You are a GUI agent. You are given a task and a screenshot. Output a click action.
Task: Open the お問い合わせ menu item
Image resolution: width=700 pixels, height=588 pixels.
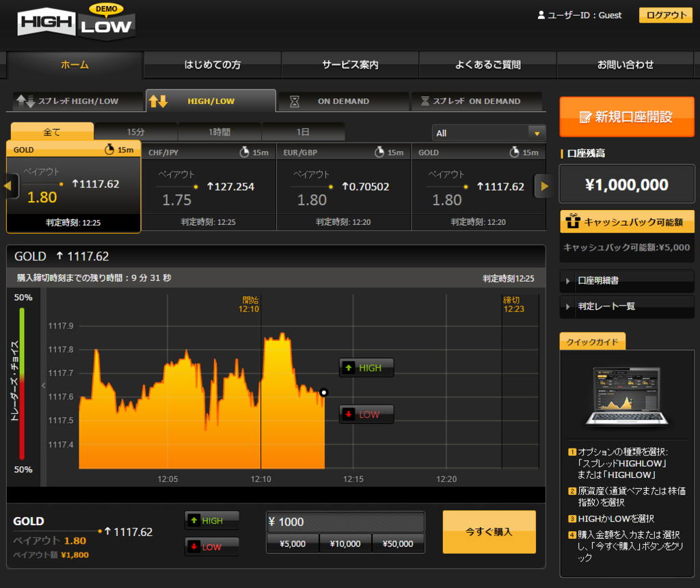coord(625,65)
